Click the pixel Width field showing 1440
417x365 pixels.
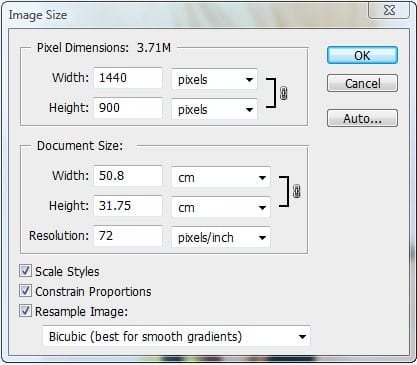pyautogui.click(x=128, y=78)
